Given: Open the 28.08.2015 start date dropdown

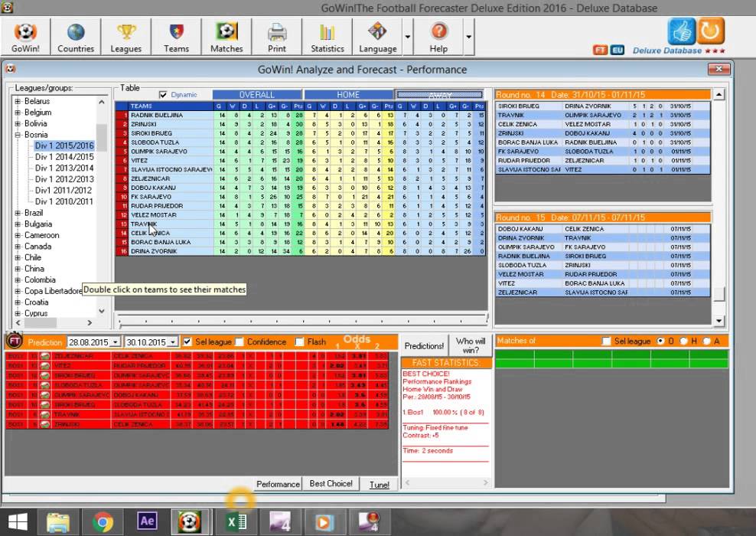Looking at the screenshot, I should (x=116, y=342).
